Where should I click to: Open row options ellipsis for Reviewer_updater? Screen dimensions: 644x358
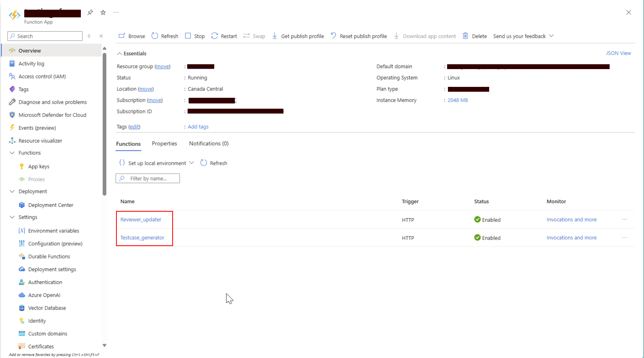(625, 219)
